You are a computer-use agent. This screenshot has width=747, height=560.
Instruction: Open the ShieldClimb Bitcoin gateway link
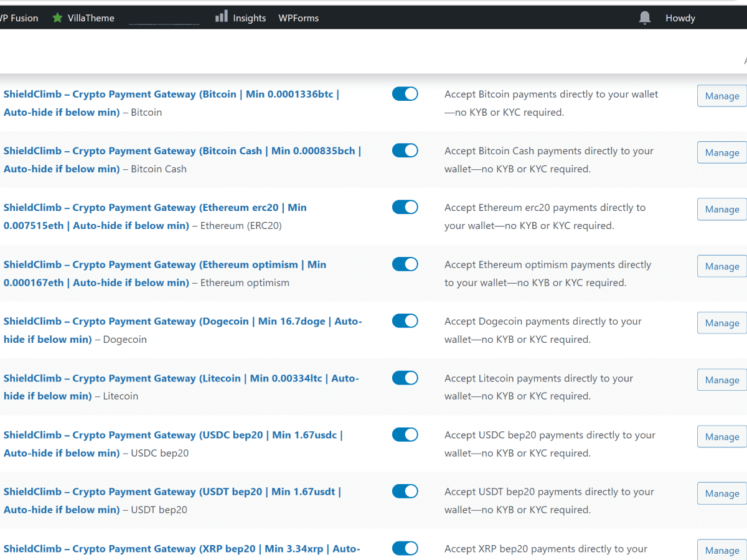[x=172, y=103]
